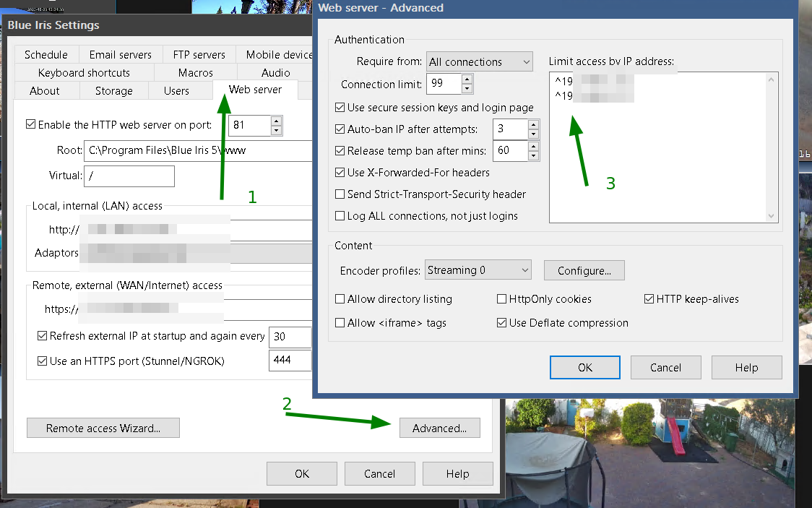812x508 pixels.
Task: Select the Keyboard shortcuts tab
Action: point(84,73)
